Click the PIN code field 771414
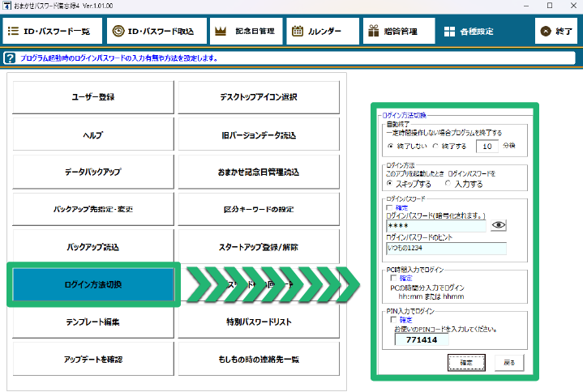Screen dimensions: 583x392 point(422,339)
